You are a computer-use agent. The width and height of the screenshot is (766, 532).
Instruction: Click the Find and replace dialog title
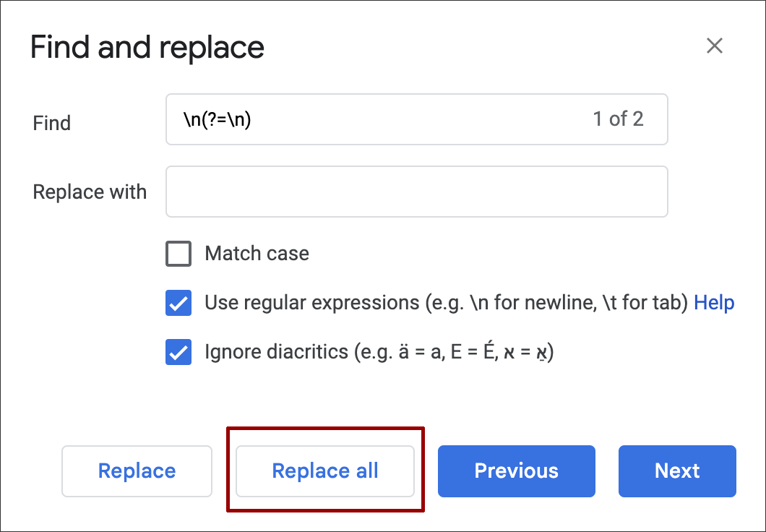point(147,48)
